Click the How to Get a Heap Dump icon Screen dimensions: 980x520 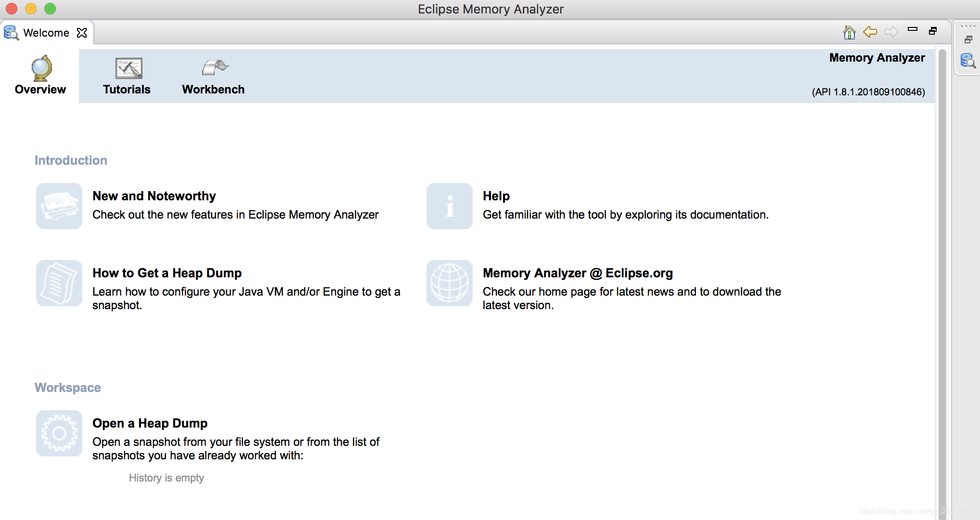(x=59, y=283)
